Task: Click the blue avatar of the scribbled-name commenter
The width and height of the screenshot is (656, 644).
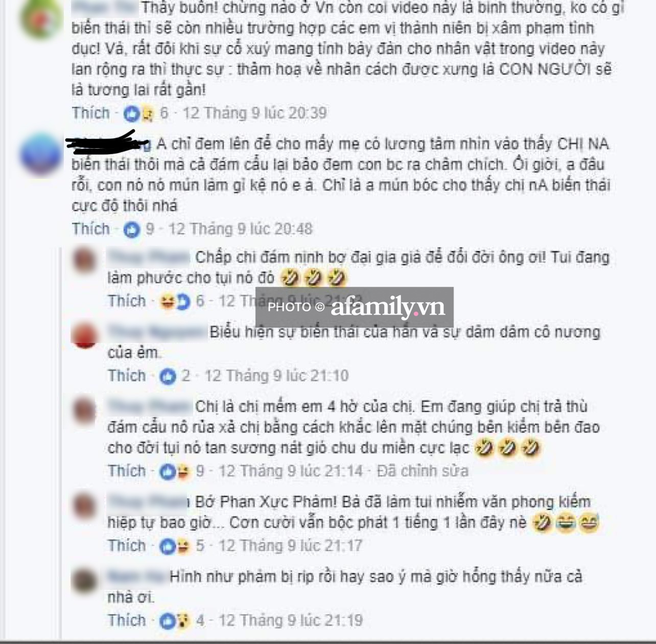Action: coord(41,153)
